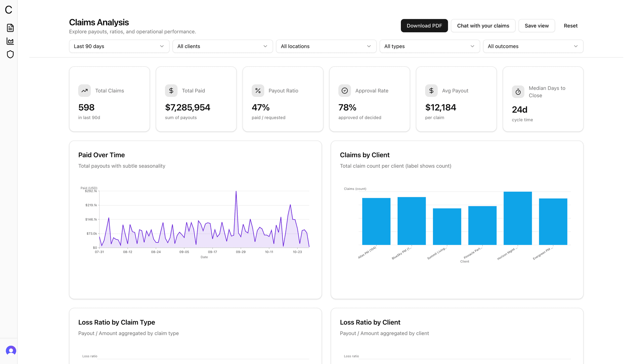Expand the All locations dropdown
The width and height of the screenshot is (635, 364).
click(x=326, y=46)
